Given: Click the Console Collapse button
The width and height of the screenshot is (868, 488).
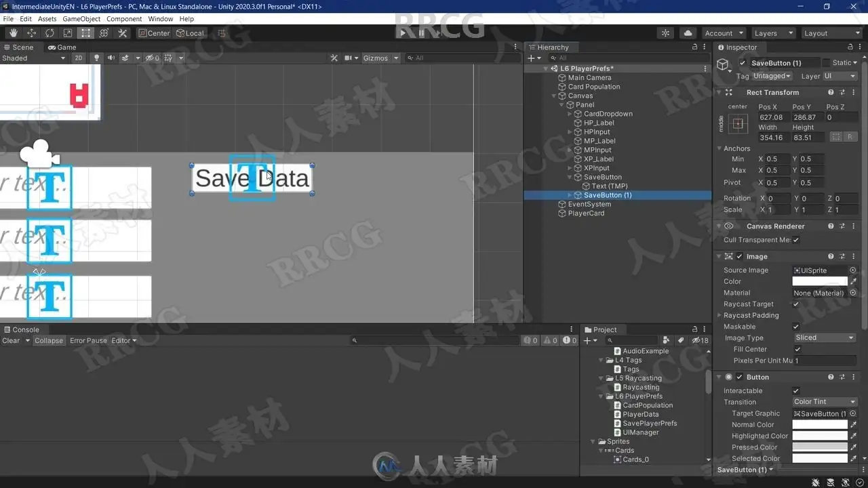Looking at the screenshot, I should 49,341.
